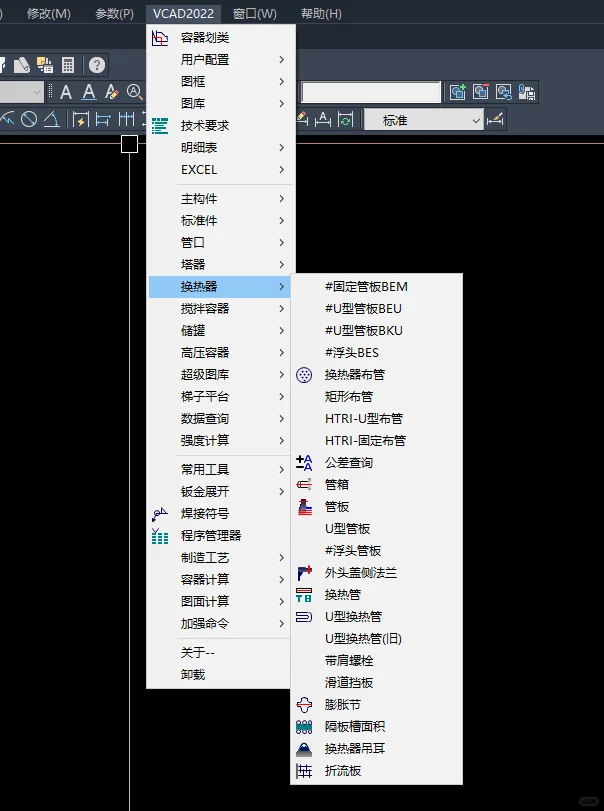Select 带肩螺栓 in the submenu
This screenshot has width=604, height=811.
[x=376, y=660]
